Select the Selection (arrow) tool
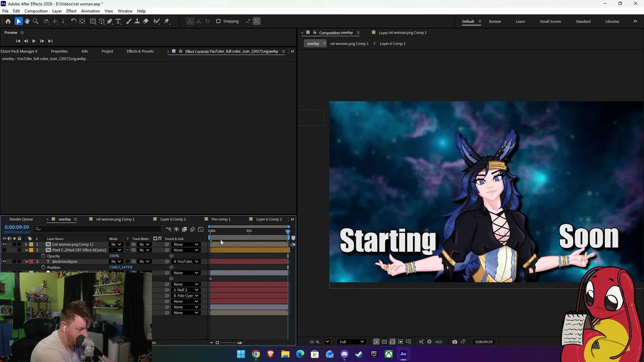The height and width of the screenshot is (362, 644). click(x=18, y=21)
